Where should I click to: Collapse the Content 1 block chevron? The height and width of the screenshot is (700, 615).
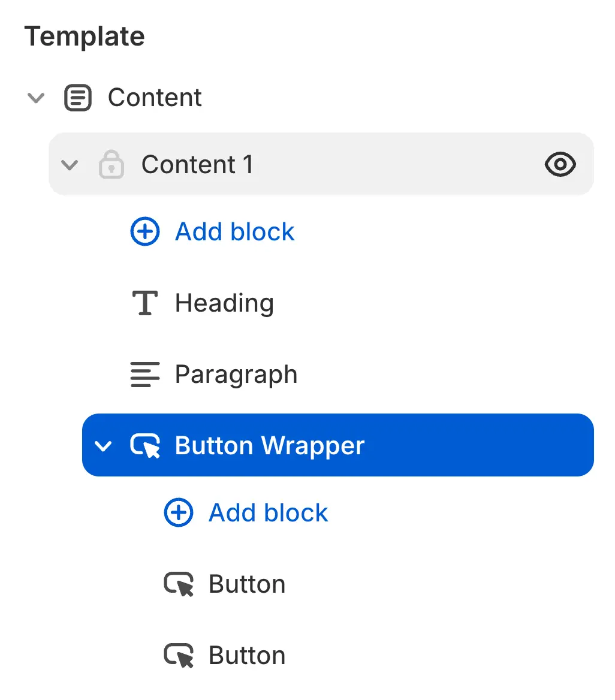(70, 164)
